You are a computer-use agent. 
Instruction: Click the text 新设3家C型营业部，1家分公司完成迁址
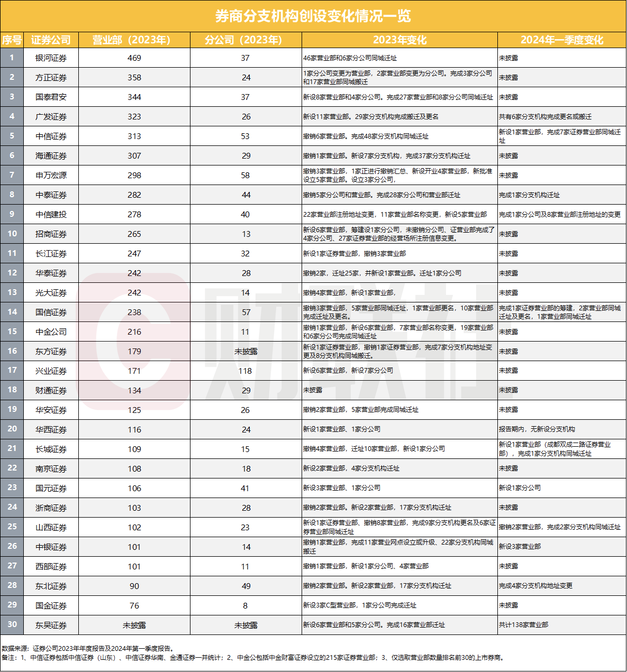pyautogui.click(x=359, y=605)
